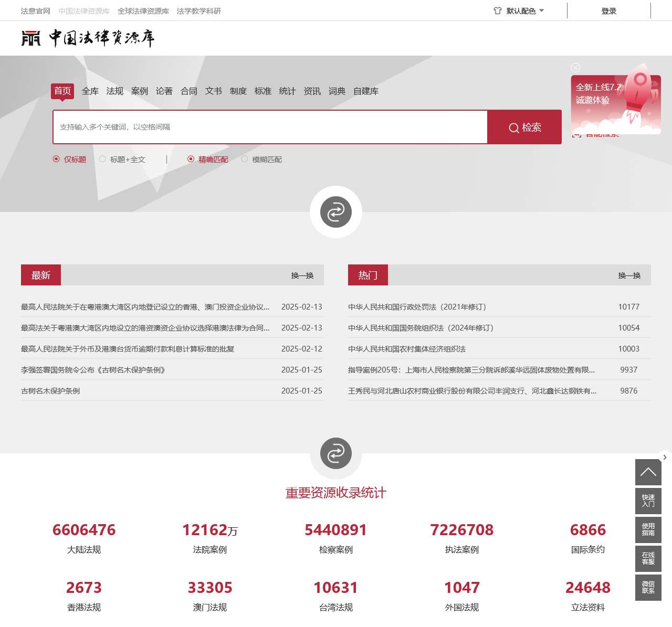Image resolution: width=672 pixels, height=627 pixels.
Task: Open 中华人民共和国农村集体经济组织法
Action: [x=407, y=348]
